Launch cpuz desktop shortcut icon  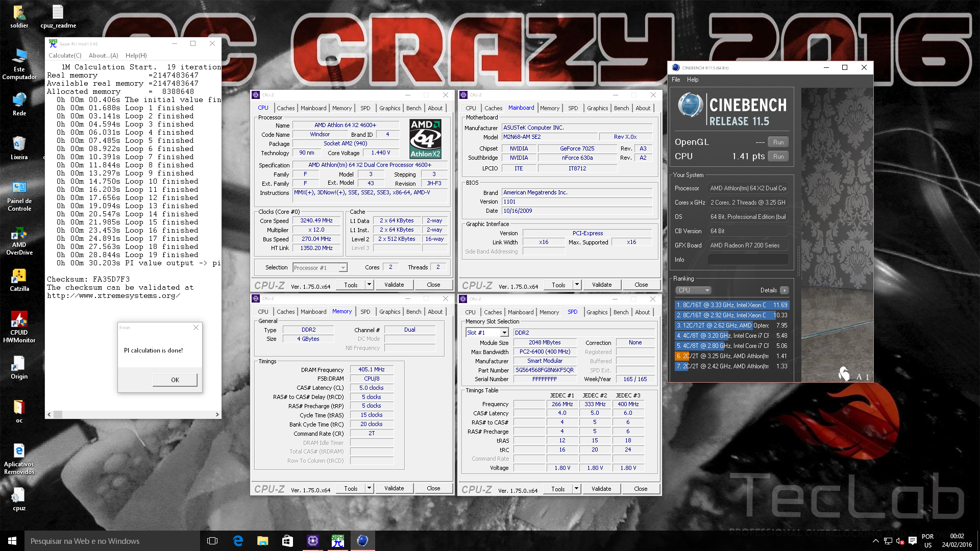(19, 499)
